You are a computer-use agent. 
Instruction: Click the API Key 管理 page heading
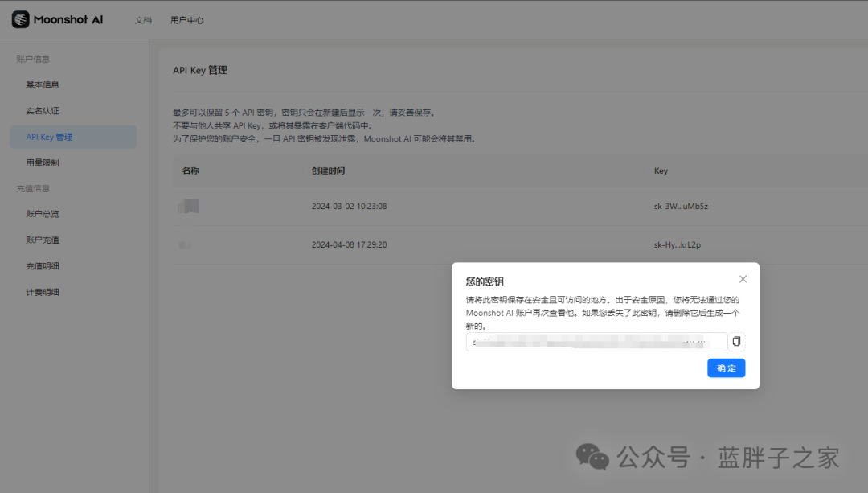coord(200,70)
